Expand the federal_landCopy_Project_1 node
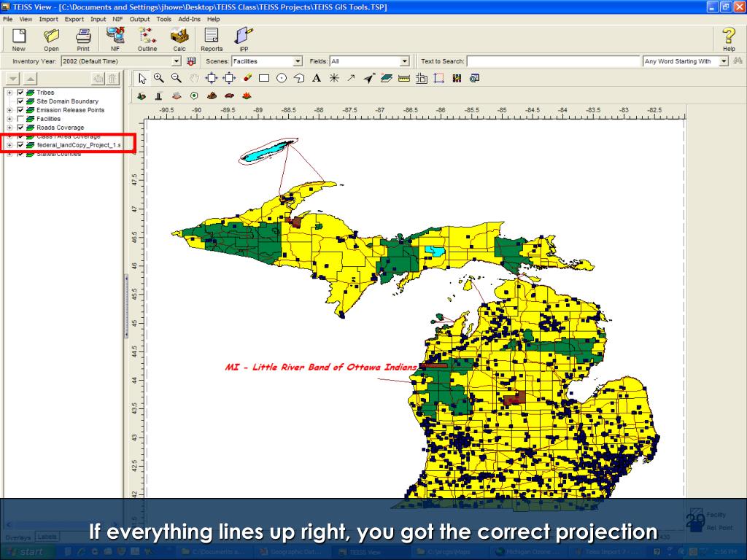747x560 pixels. click(9, 145)
